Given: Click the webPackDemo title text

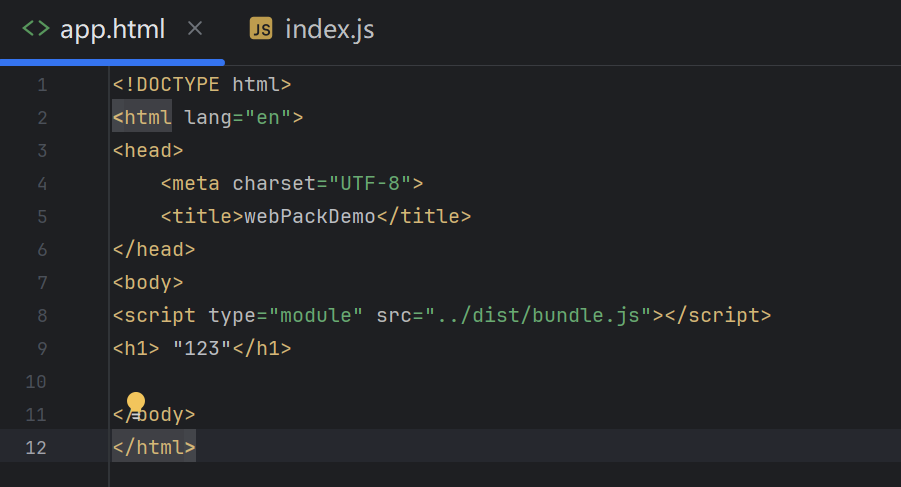Looking at the screenshot, I should (x=310, y=217).
